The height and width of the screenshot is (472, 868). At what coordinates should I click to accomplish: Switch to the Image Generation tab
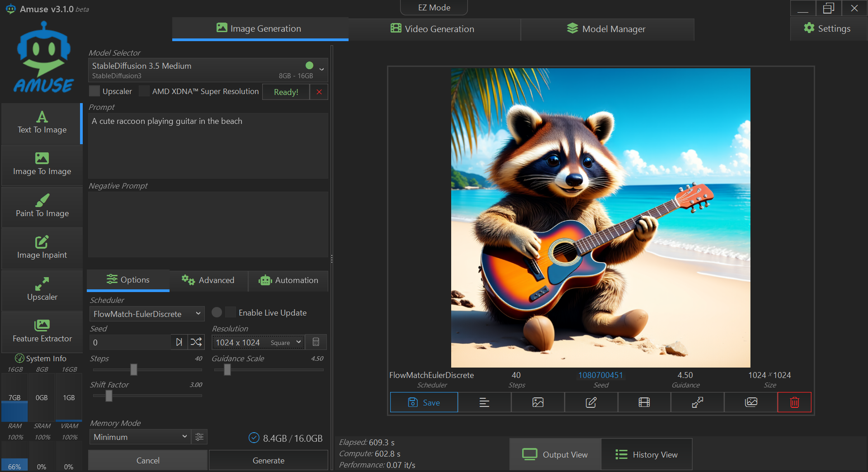pyautogui.click(x=260, y=28)
